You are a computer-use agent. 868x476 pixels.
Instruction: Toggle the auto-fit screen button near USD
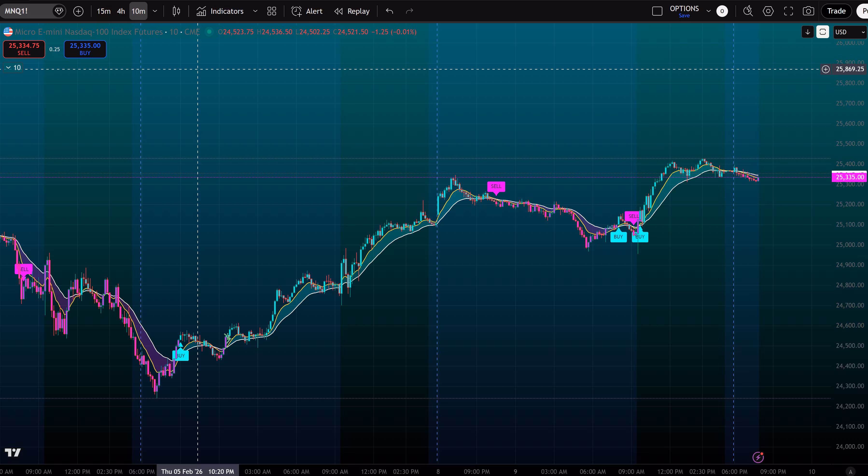(x=823, y=32)
